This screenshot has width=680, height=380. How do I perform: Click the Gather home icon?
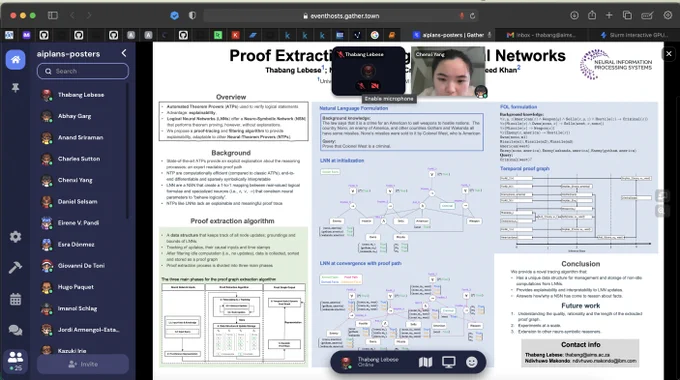tap(15, 59)
